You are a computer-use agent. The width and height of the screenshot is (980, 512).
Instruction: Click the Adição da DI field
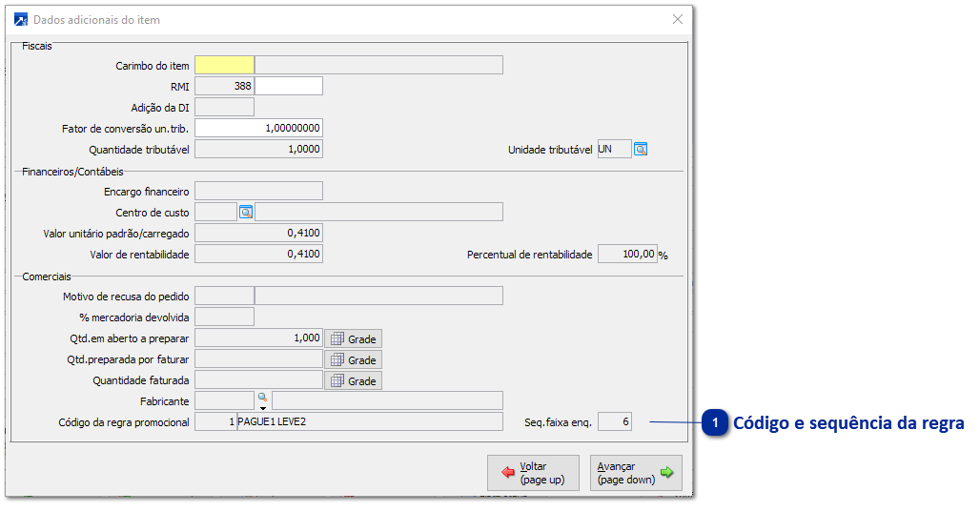tap(224, 107)
